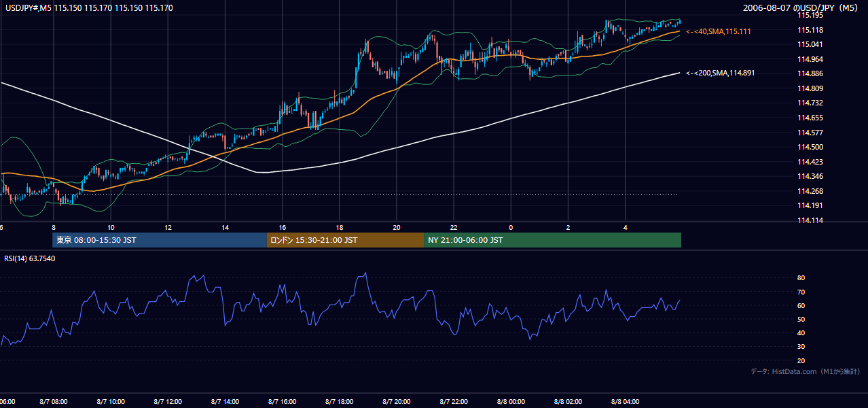
Task: Click RSI axis level 20
Action: pos(801,360)
